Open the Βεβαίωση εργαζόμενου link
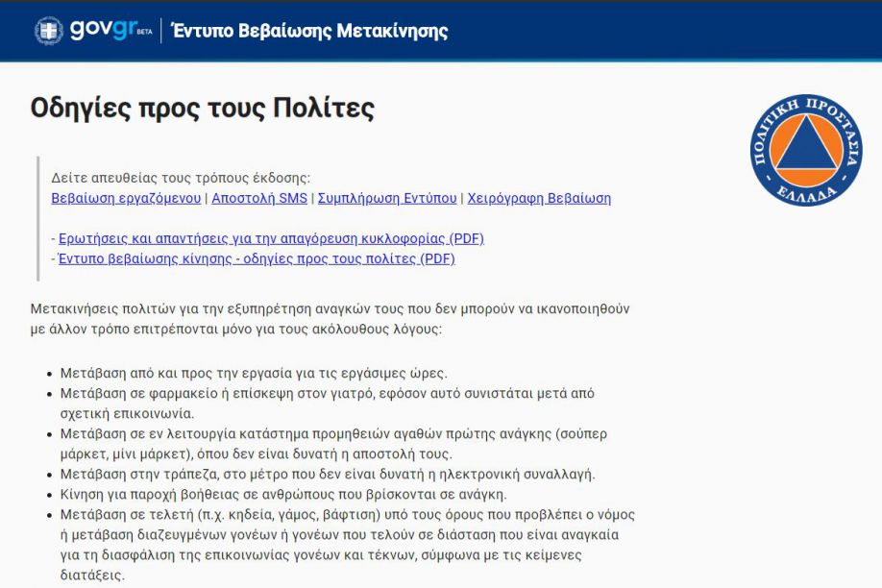Viewport: 882px width, 588px height. coord(126,198)
